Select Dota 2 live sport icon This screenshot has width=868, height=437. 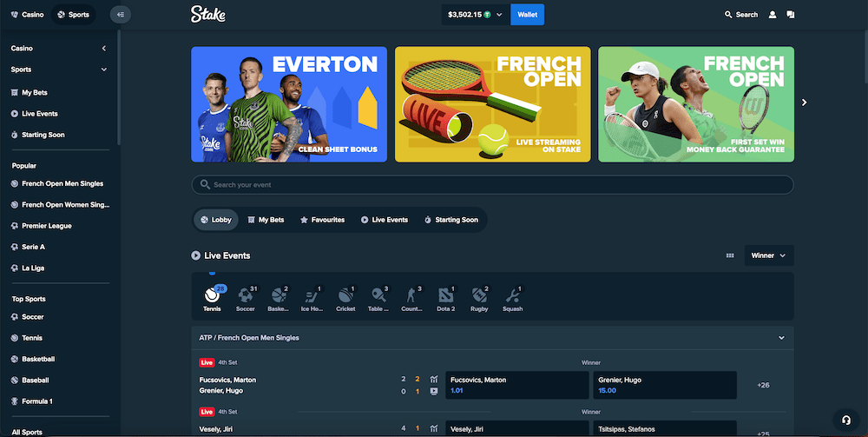tap(445, 299)
